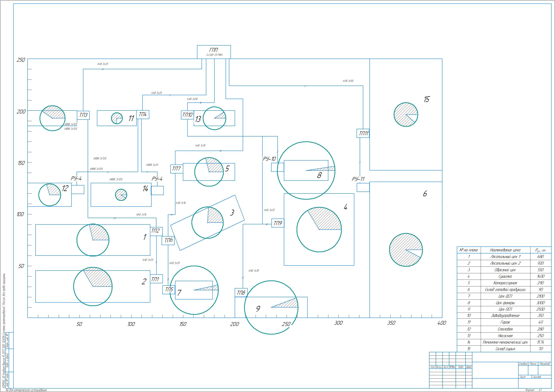Select the ТП10 substation box
555x392 pixels.
pyautogui.click(x=187, y=115)
